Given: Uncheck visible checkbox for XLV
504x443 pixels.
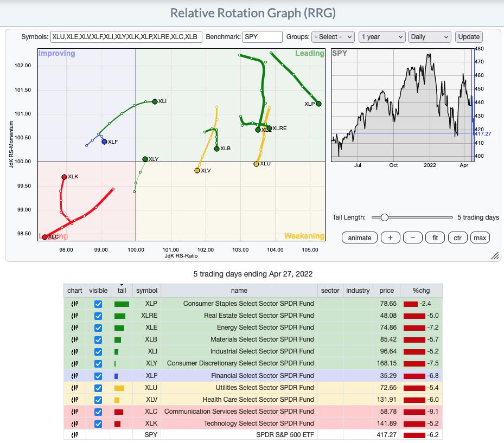Looking at the screenshot, I should [98, 400].
